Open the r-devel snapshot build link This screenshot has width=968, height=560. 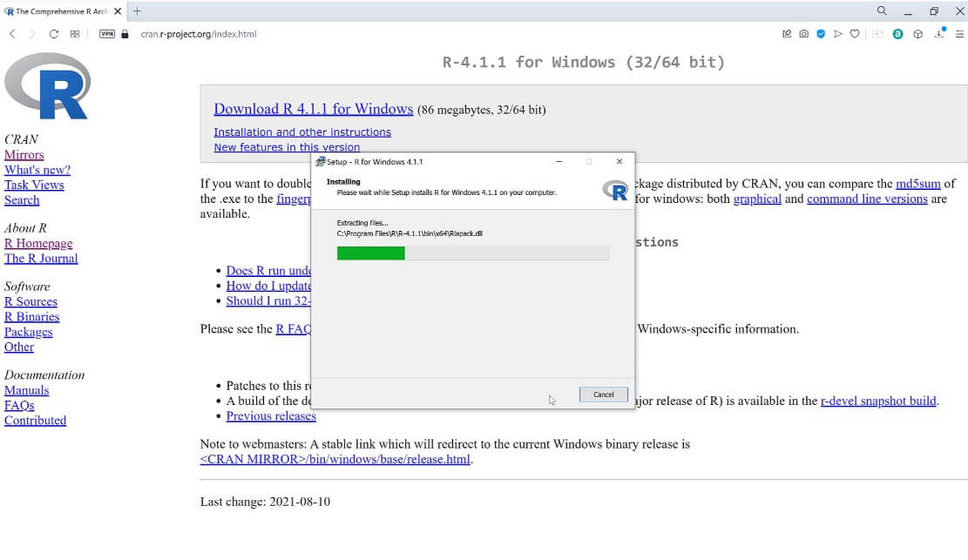(x=878, y=401)
